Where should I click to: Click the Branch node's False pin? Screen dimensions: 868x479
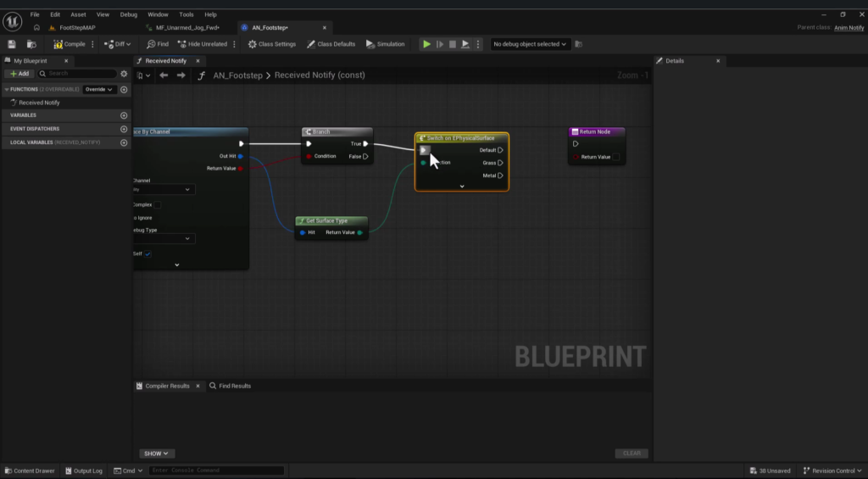click(365, 157)
